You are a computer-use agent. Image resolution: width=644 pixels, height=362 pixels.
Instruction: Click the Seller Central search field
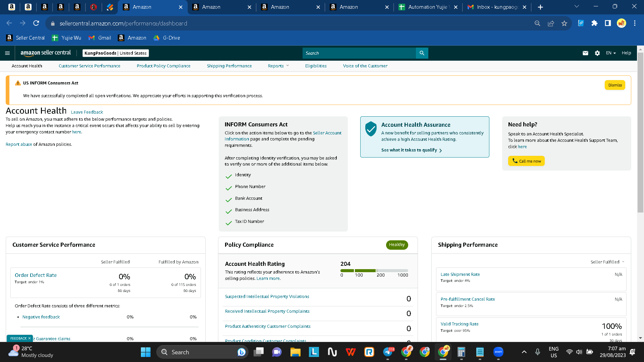tap(359, 53)
